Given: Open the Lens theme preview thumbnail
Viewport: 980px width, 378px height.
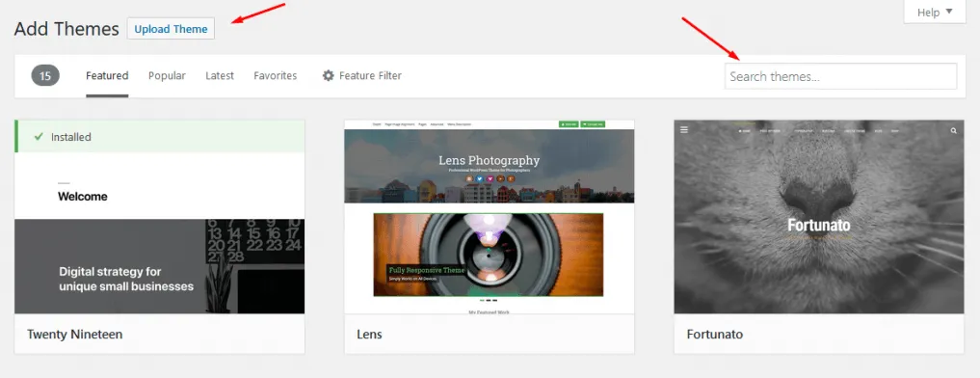Looking at the screenshot, I should click(490, 217).
